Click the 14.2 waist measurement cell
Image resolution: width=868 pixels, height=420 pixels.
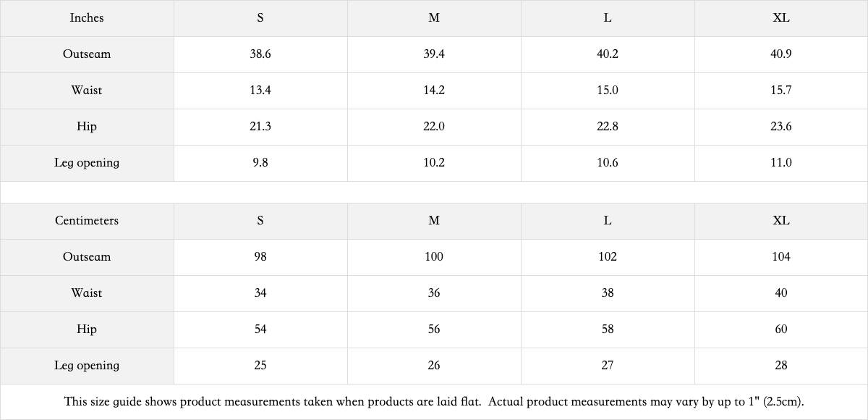(434, 91)
